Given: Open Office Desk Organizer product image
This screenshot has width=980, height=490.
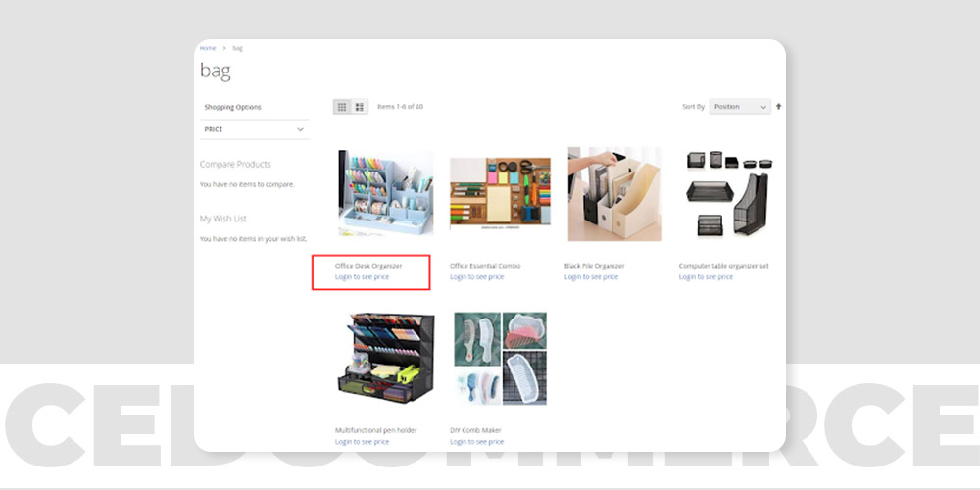Looking at the screenshot, I should (x=386, y=192).
